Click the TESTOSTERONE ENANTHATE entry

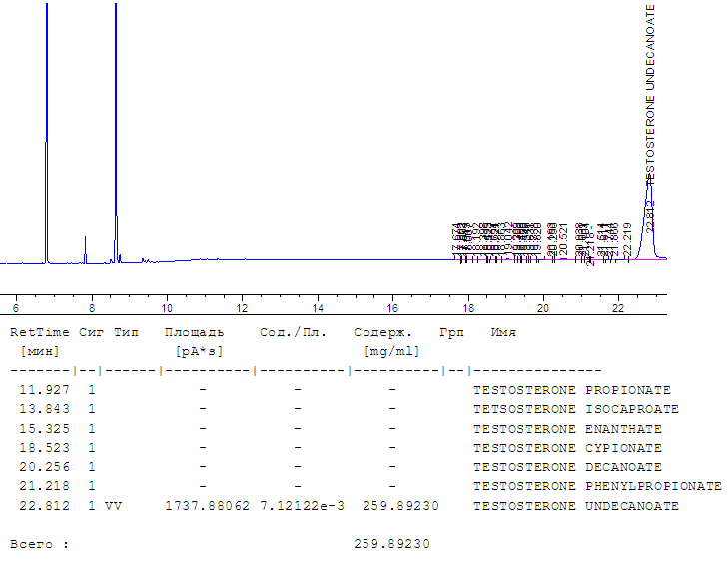pyautogui.click(x=567, y=429)
